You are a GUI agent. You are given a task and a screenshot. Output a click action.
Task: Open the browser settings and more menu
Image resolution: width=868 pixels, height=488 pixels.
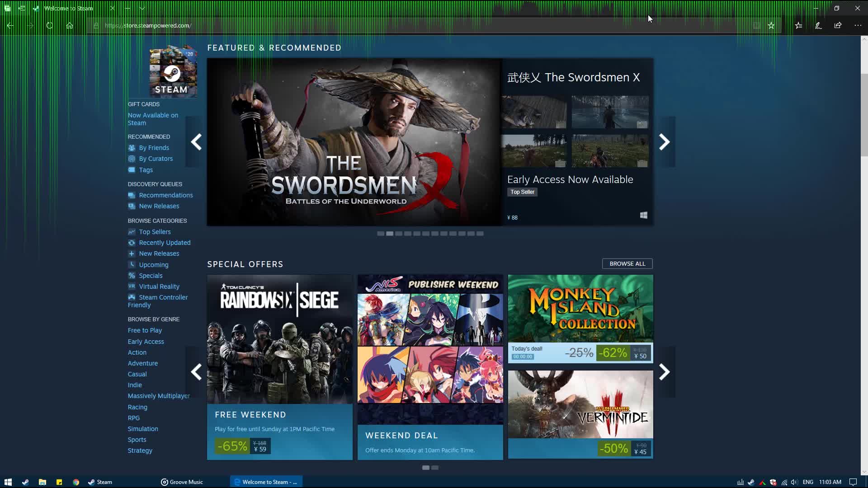(858, 26)
